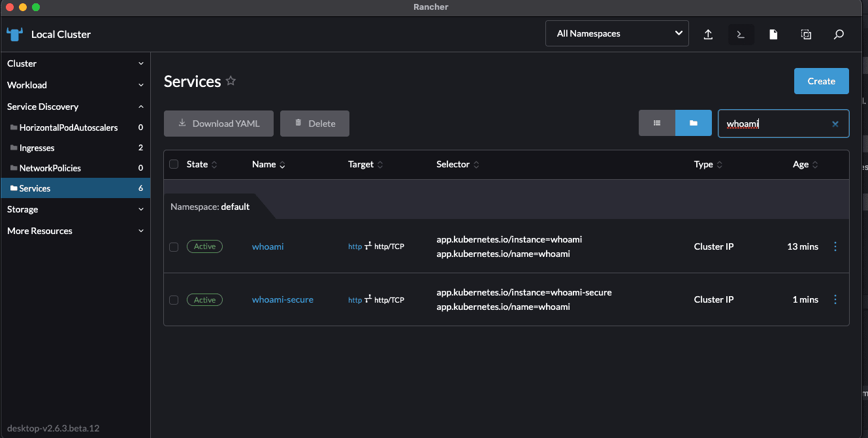Screen dimensions: 868x438
Task: Click the 1 mins age value
Action: point(805,299)
